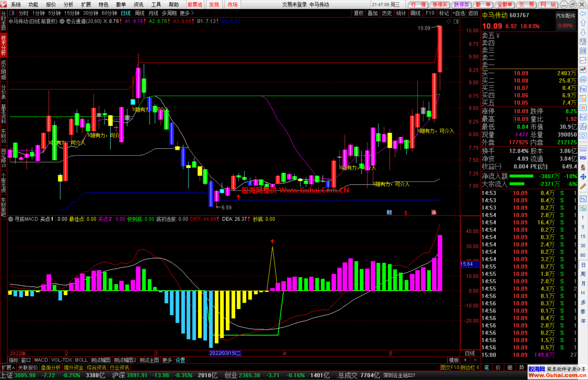Click the green refresh icon in sidebar
Screen dimensions: 588x380
tap(583, 208)
